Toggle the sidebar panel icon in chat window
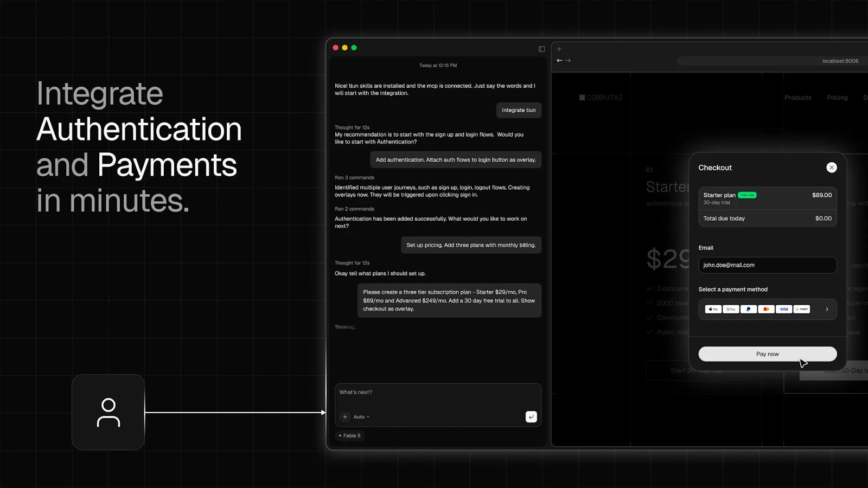 tap(541, 49)
